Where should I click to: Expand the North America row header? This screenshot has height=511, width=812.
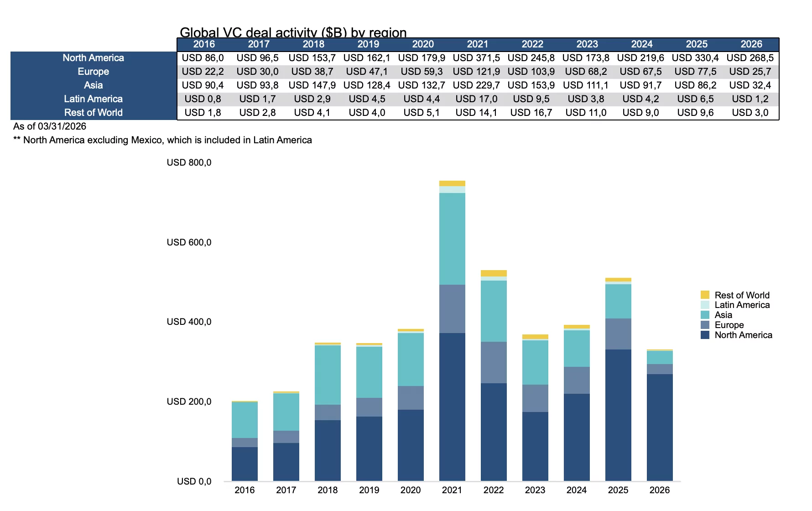[93, 58]
